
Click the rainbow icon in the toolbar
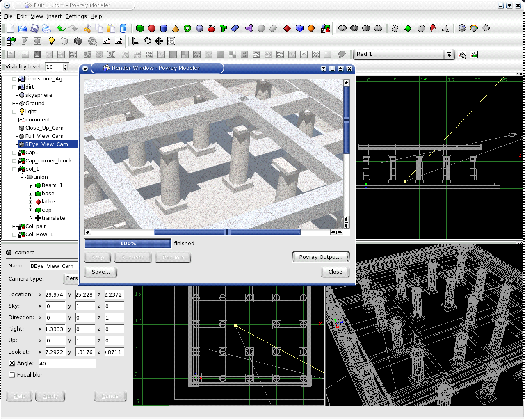click(x=474, y=28)
